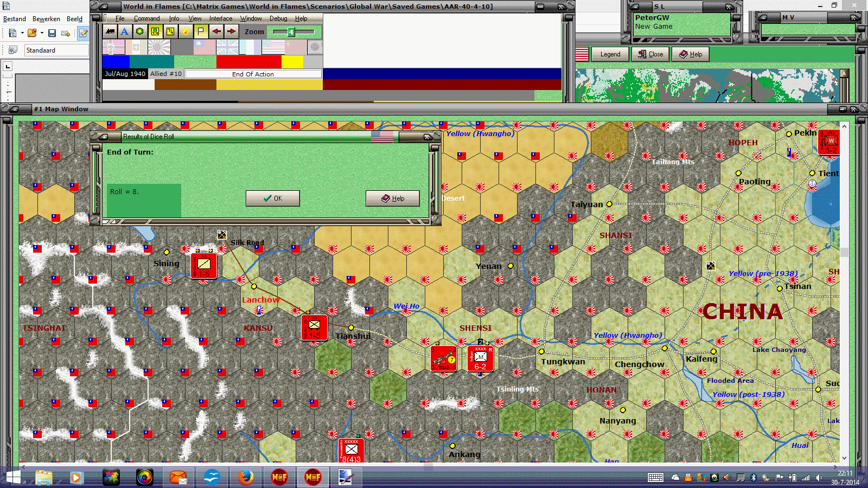
Task: Click the red forward arrow toolbar icon
Action: tap(230, 31)
